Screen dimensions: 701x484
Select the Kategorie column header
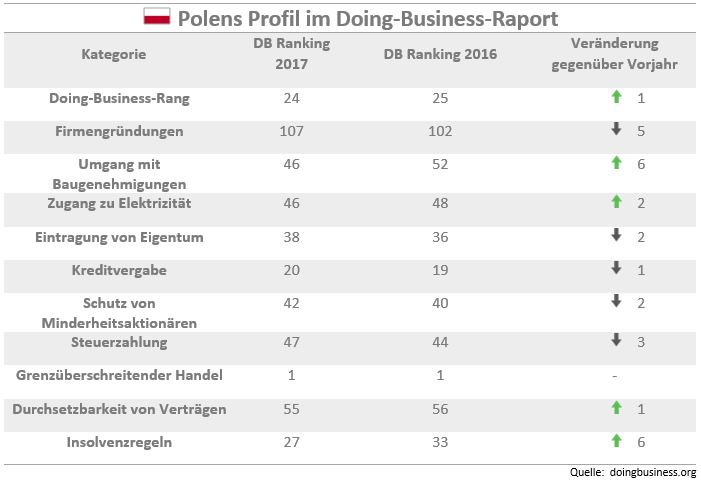[x=113, y=55]
